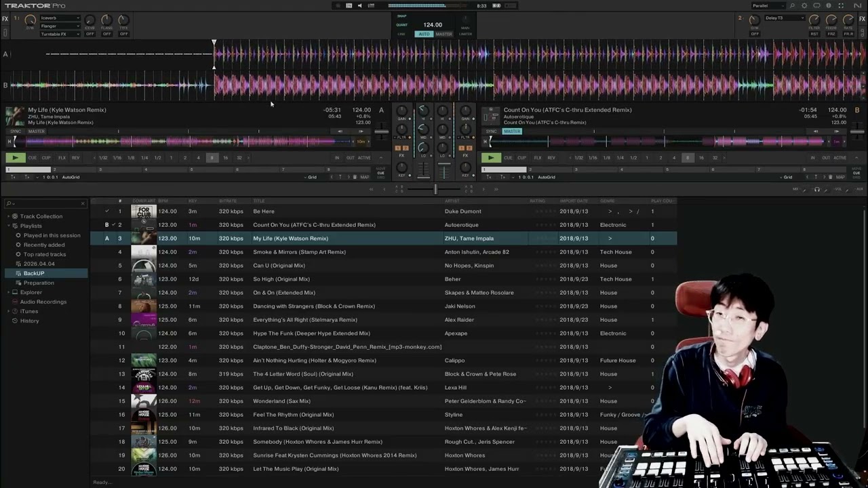Open Flanger effect selector dropdown
Screen dimensions: 868x488
point(60,26)
